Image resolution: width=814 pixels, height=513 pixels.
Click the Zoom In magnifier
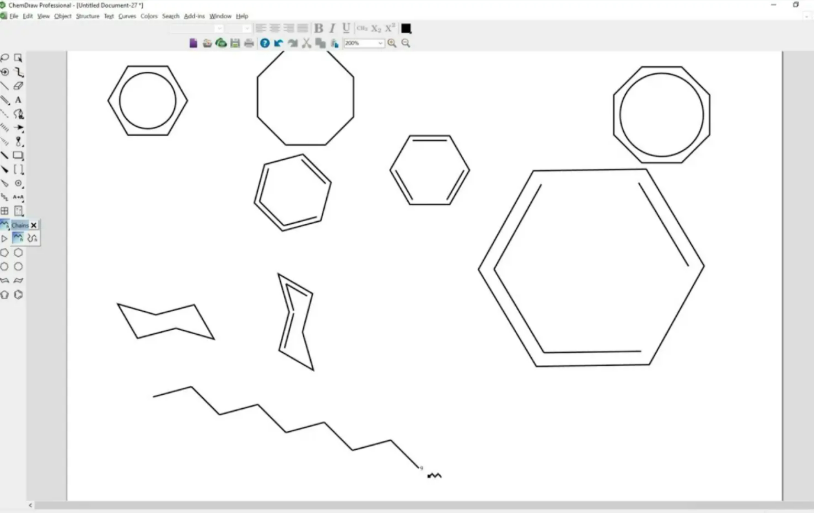click(392, 43)
